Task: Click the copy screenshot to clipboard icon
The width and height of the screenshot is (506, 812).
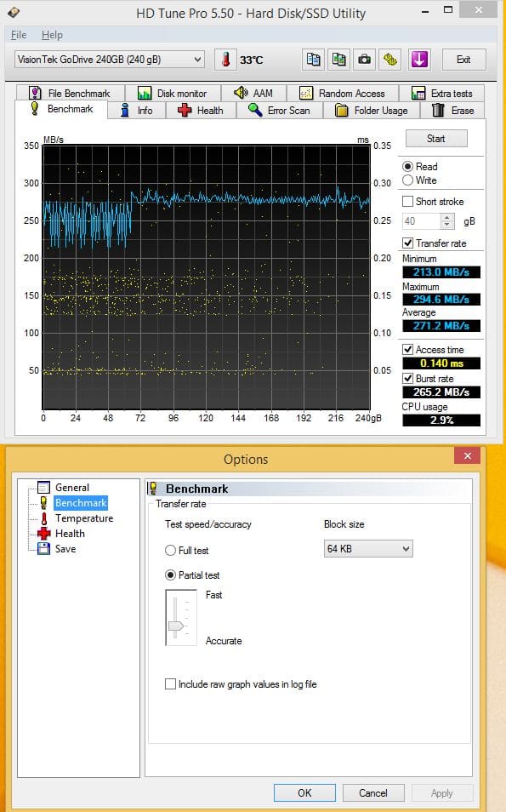Action: (x=338, y=60)
